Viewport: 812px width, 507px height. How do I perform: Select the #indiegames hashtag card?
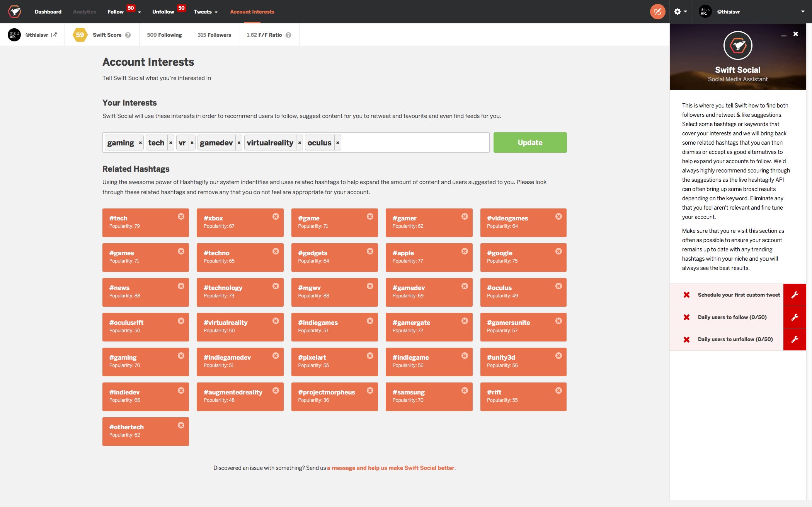tap(334, 327)
